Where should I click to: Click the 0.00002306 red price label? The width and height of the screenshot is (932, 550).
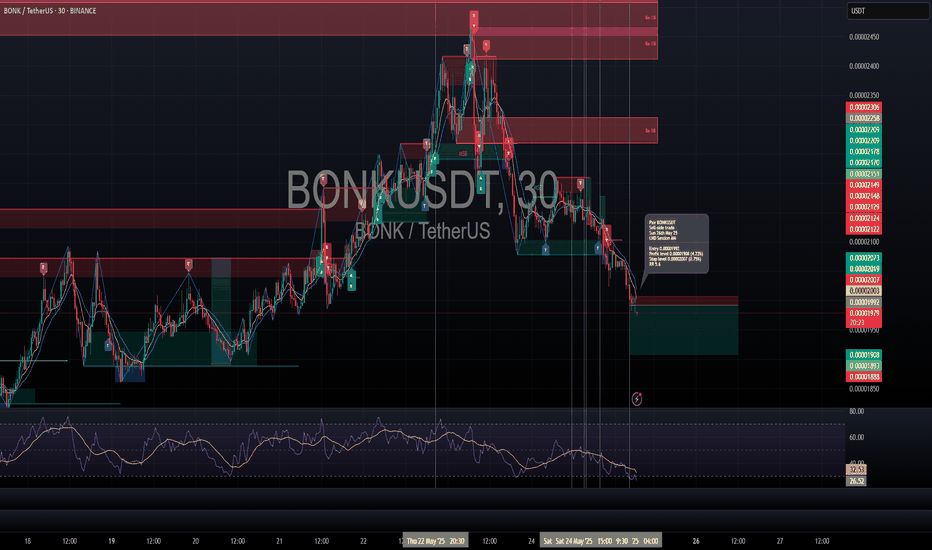tap(864, 107)
